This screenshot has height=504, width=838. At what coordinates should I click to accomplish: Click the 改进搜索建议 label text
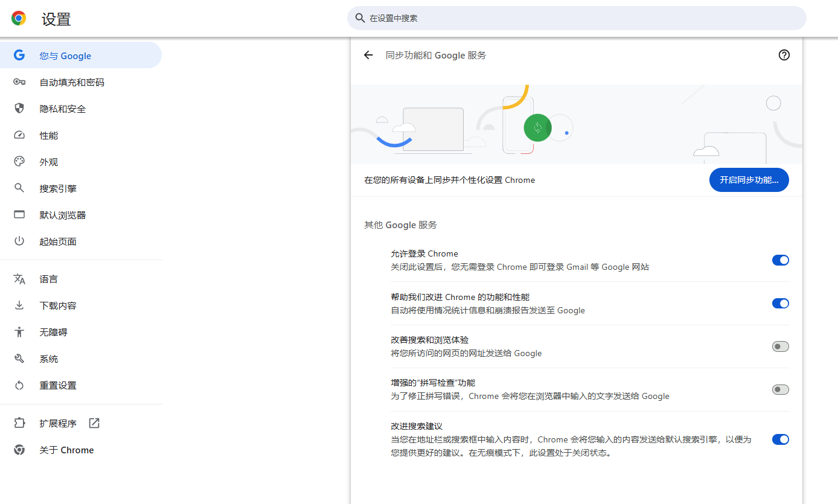click(417, 426)
